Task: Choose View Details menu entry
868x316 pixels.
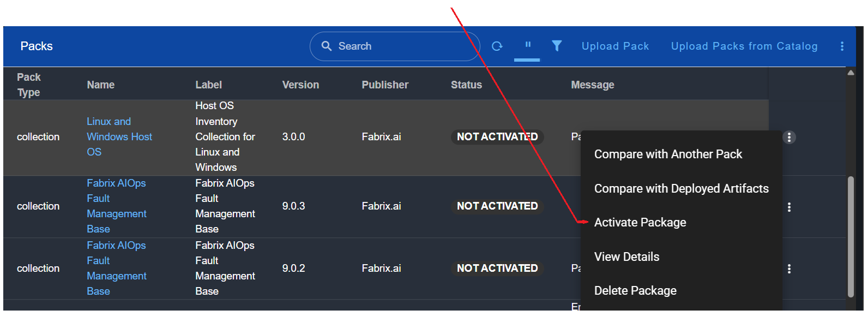Action: pyautogui.click(x=626, y=257)
